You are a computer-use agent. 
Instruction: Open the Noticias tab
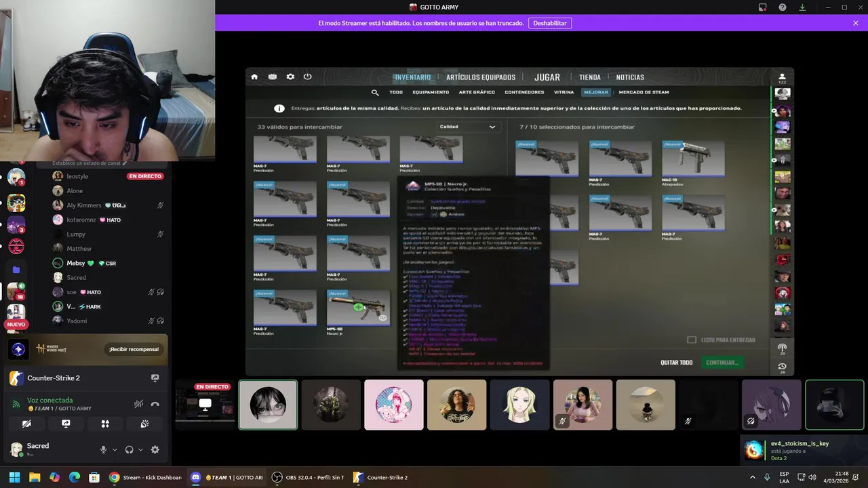click(x=630, y=77)
